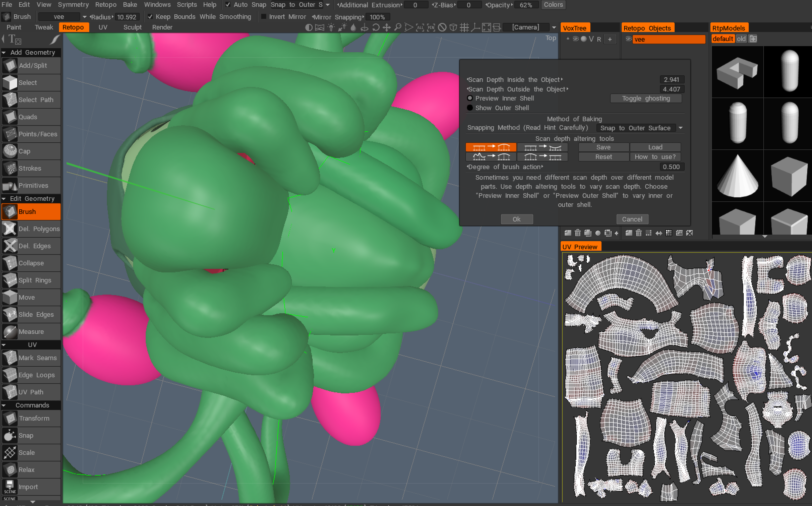
Task: Pick the Measure tool
Action: (31, 332)
